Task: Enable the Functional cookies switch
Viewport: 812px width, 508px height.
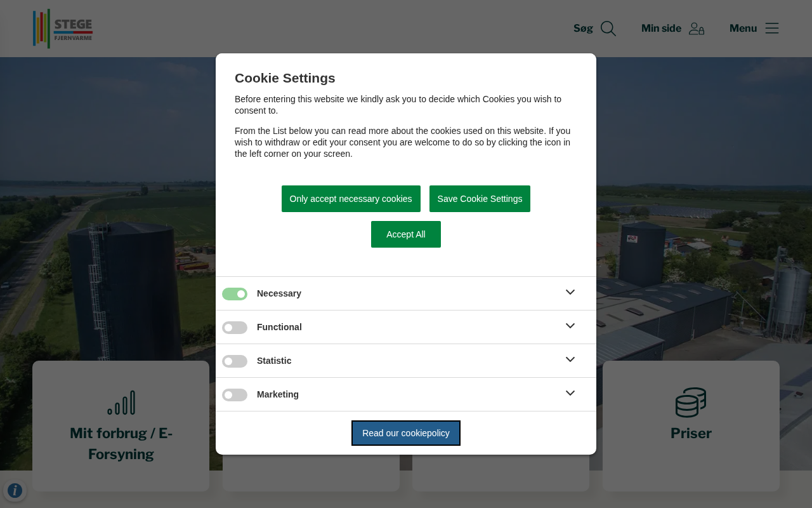Action: [235, 328]
